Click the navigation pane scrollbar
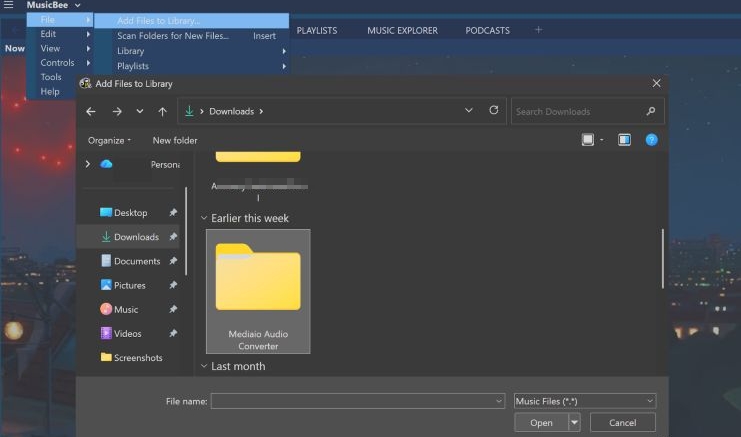Screen dimensions: 741x437 [186, 231]
